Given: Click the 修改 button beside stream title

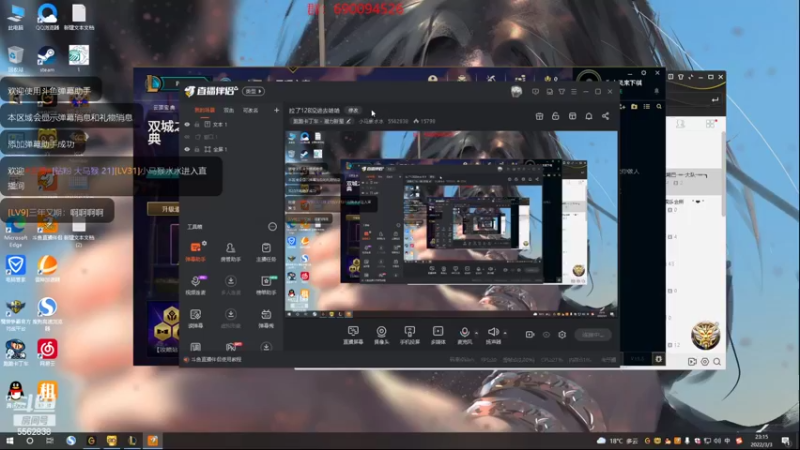Looking at the screenshot, I should [353, 110].
